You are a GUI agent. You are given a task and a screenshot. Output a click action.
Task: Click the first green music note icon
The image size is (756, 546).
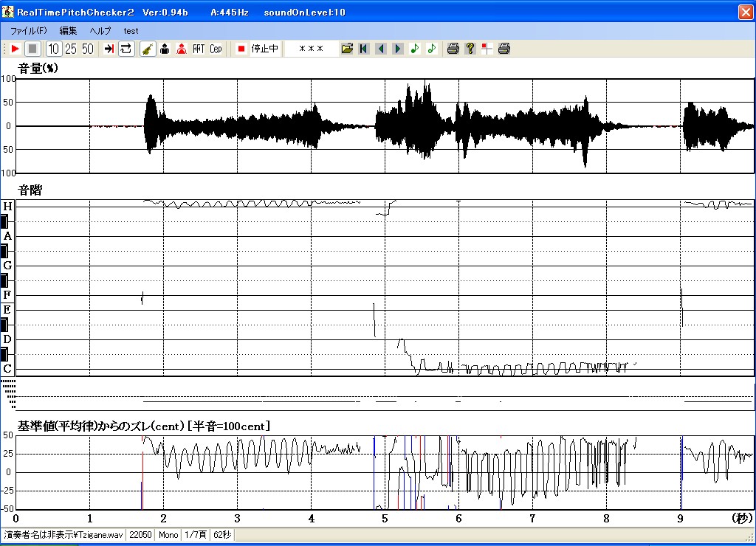click(x=415, y=49)
